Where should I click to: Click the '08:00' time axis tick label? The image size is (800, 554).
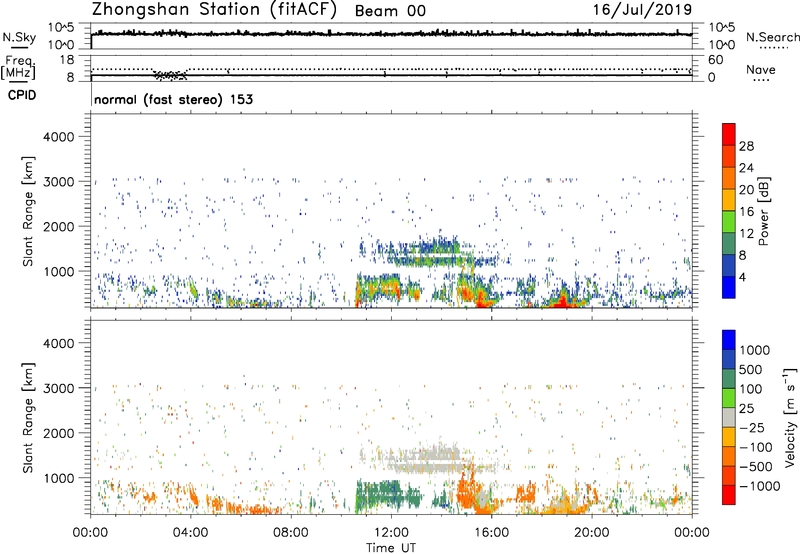point(291,533)
